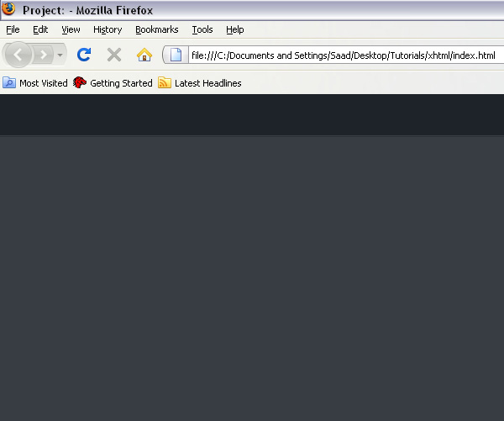Screen dimensions: 504x421
Task: Open the Latest Headlines feed bookmark
Action: tap(200, 83)
